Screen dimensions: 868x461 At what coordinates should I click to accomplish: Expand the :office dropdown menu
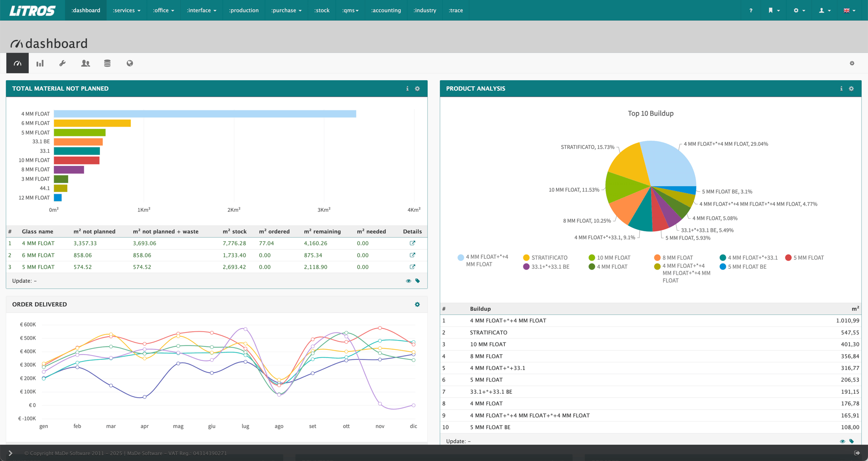pos(163,10)
